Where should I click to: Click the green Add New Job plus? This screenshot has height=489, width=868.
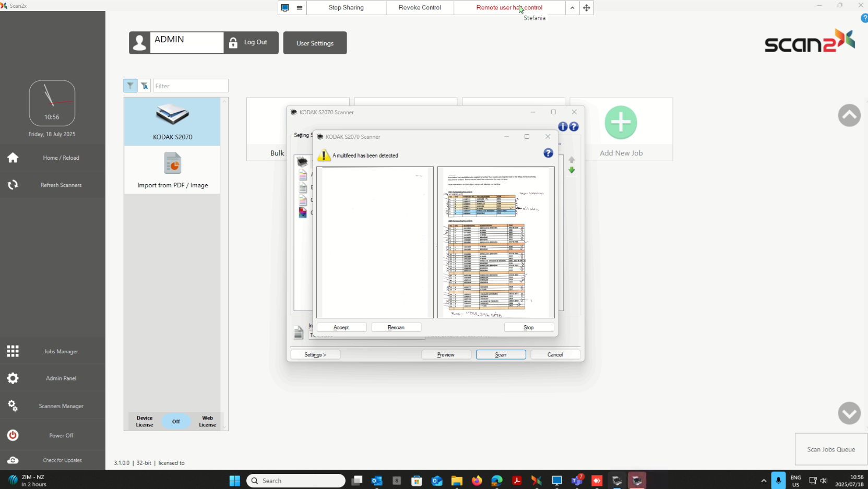pos(621,123)
